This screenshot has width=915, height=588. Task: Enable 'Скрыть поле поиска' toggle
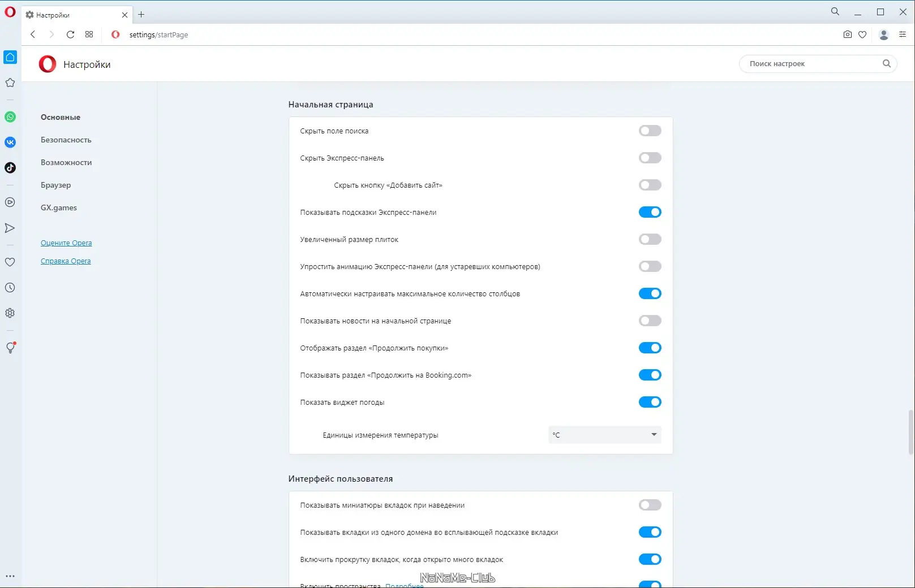click(650, 131)
